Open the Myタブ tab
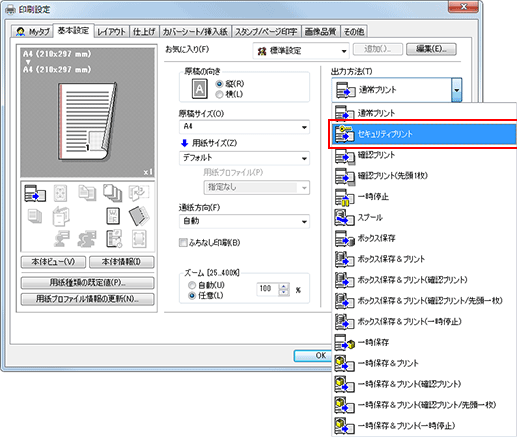 coord(33,32)
